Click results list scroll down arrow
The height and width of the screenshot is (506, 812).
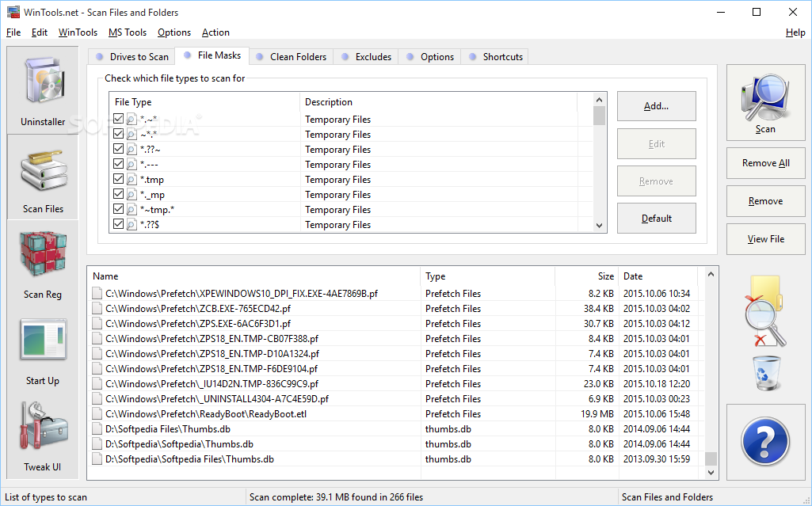click(711, 473)
